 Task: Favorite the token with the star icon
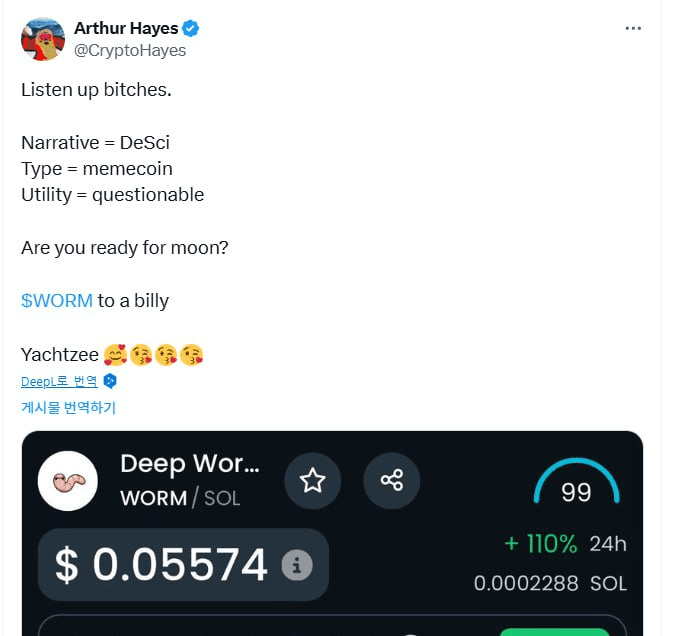click(313, 481)
